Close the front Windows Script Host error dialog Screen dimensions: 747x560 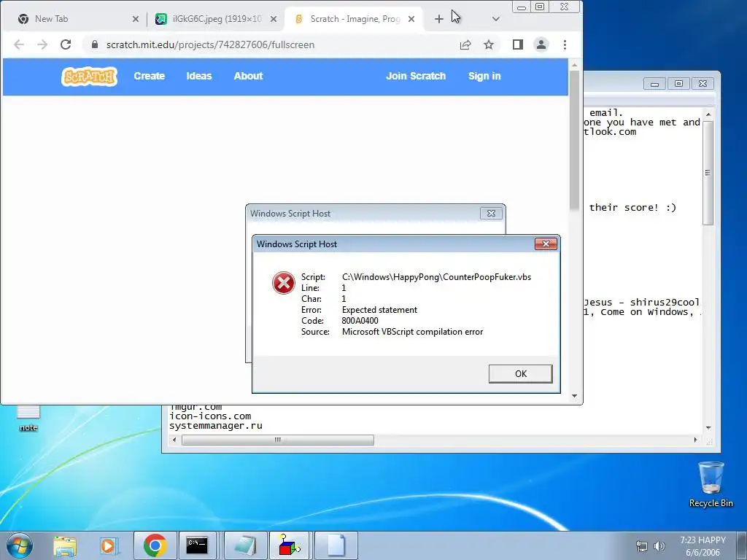pyautogui.click(x=546, y=244)
